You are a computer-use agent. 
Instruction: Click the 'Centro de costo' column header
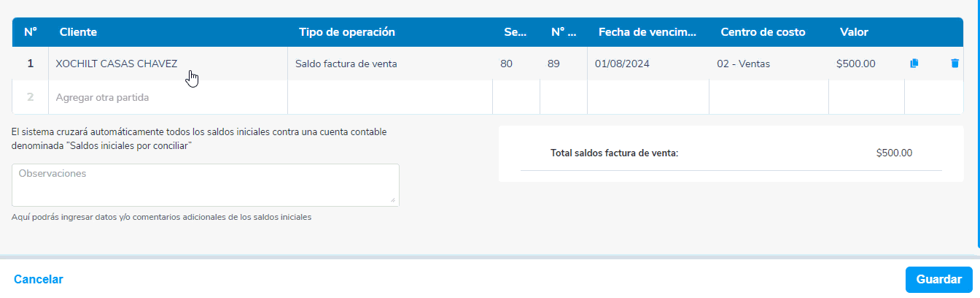(763, 32)
